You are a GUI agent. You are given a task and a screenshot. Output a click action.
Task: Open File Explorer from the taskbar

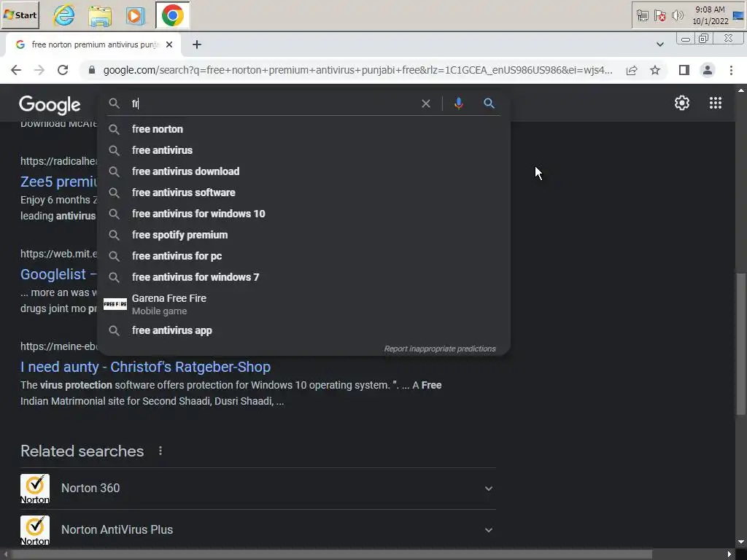100,15
